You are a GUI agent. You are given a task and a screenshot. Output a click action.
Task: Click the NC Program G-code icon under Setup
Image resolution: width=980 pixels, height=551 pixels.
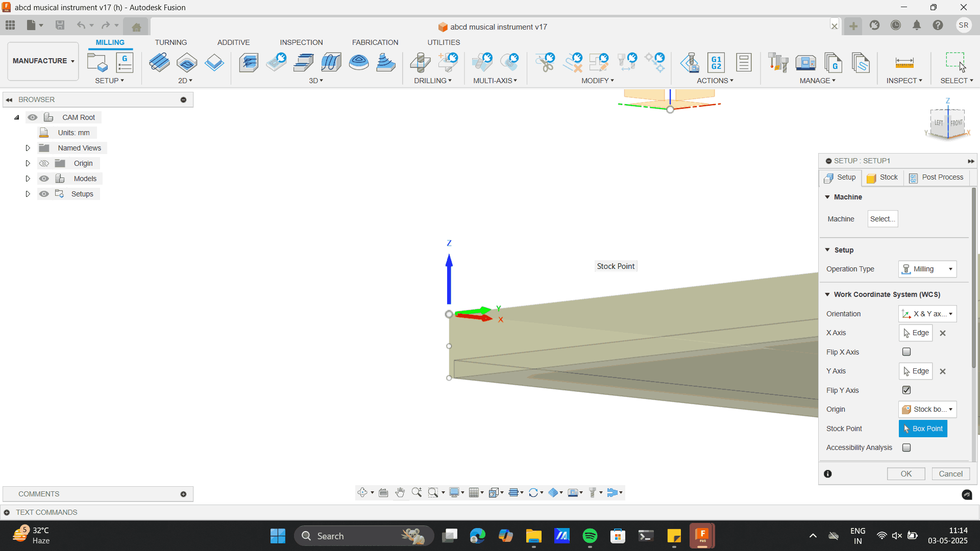[x=125, y=63]
